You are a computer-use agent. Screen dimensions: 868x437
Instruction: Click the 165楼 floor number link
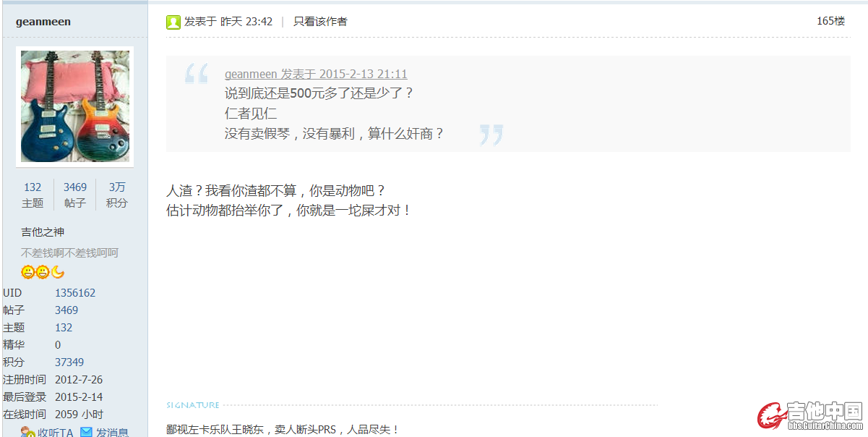point(830,21)
